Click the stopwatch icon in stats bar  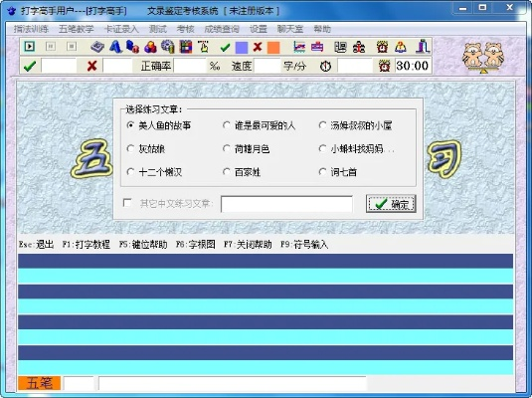coord(326,66)
